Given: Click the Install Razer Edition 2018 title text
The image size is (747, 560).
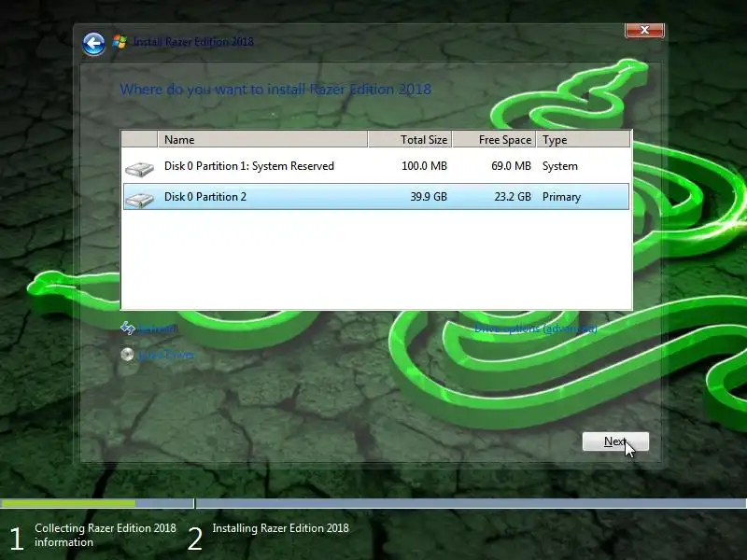Looking at the screenshot, I should [x=193, y=42].
